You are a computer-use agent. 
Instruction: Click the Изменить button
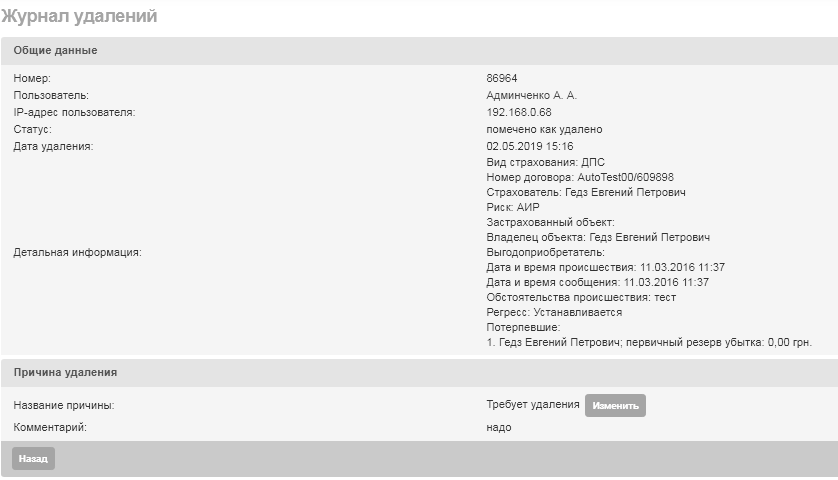click(x=615, y=406)
